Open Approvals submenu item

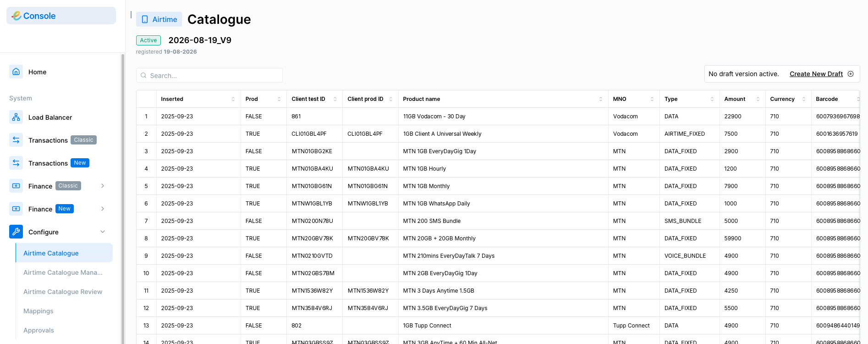(x=38, y=330)
